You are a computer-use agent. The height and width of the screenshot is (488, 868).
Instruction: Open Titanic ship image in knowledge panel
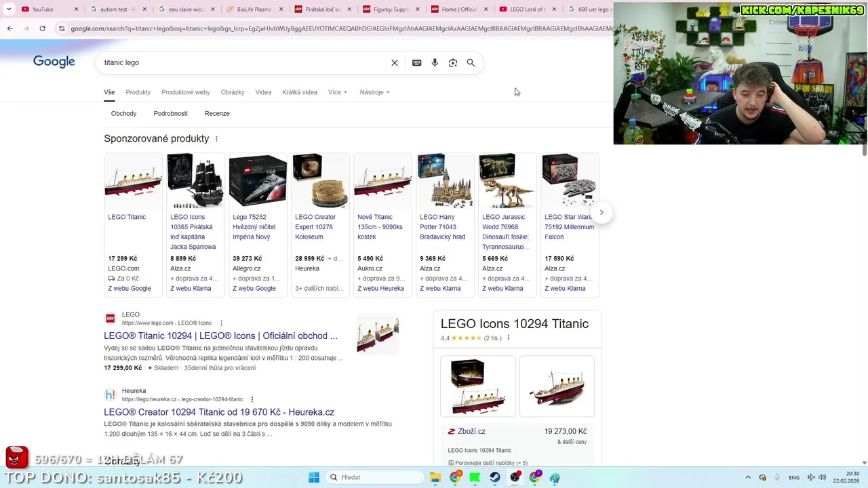(x=557, y=386)
